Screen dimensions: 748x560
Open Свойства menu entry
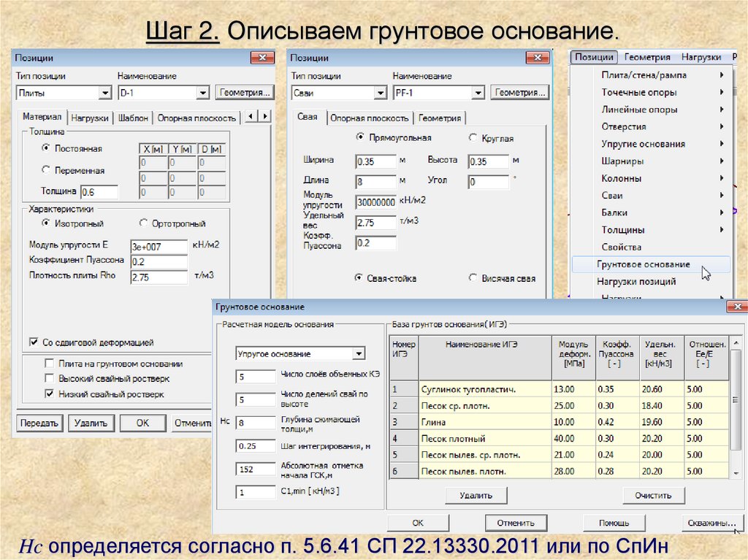pos(651,247)
